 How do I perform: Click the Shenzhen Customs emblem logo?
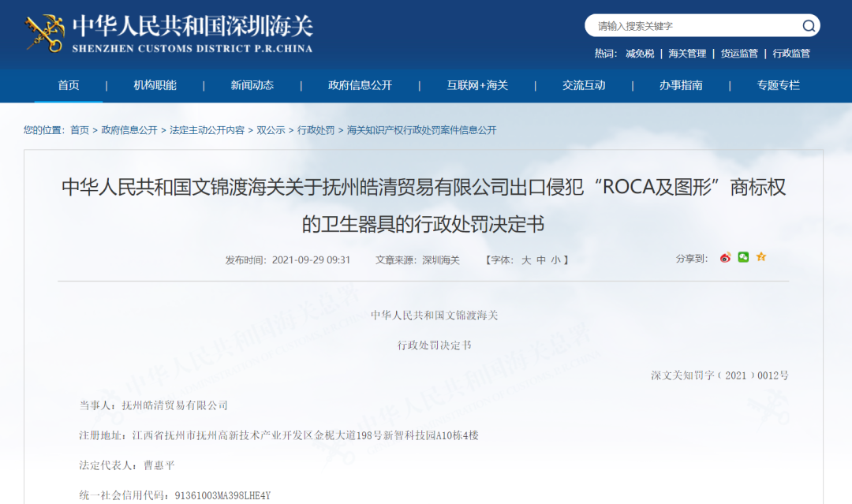(x=44, y=33)
